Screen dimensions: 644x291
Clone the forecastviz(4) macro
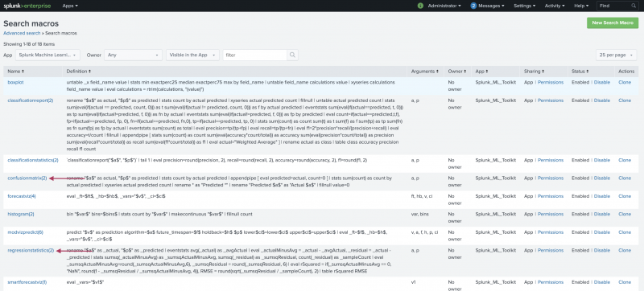click(625, 196)
